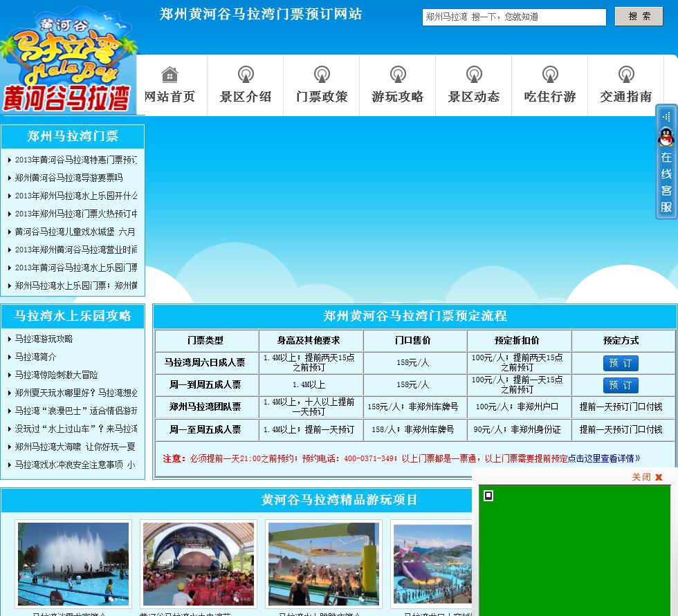
Task: Open link 2013年郑州黄河谷马拉湾营业时间
Action: pyautogui.click(x=75, y=250)
